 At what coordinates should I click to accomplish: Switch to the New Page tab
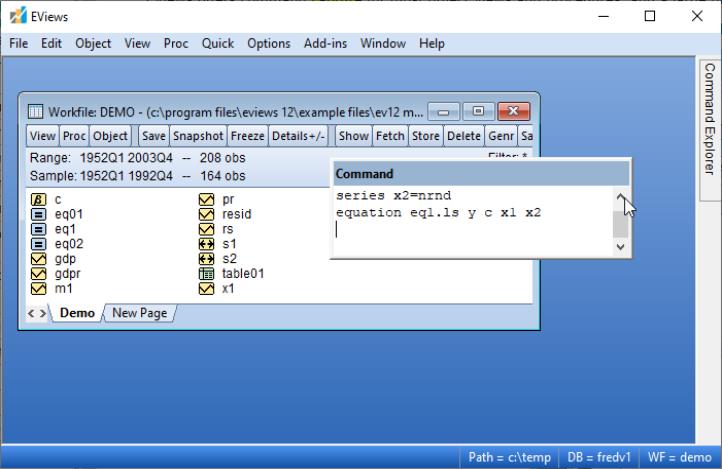coord(139,313)
